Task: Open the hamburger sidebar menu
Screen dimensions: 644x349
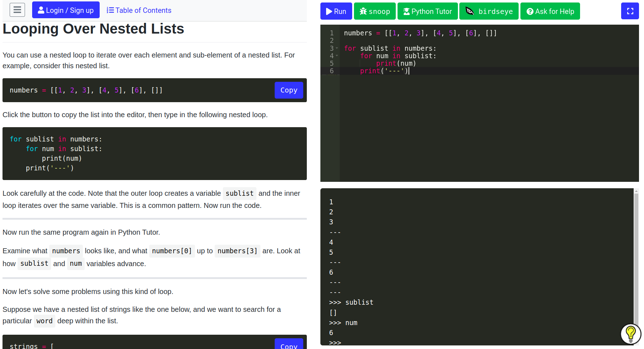Action: pos(17,10)
